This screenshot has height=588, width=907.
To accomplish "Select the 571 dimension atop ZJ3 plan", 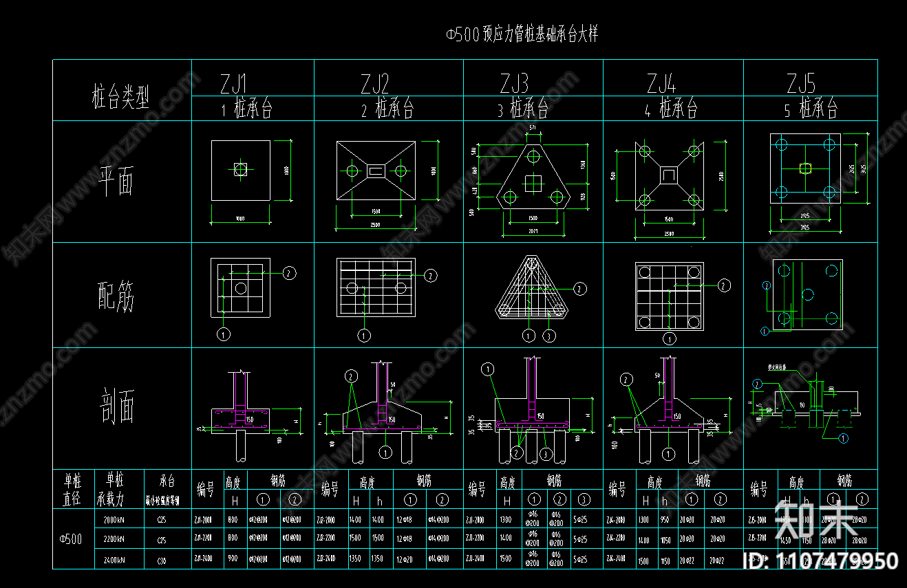I will 532,129.
